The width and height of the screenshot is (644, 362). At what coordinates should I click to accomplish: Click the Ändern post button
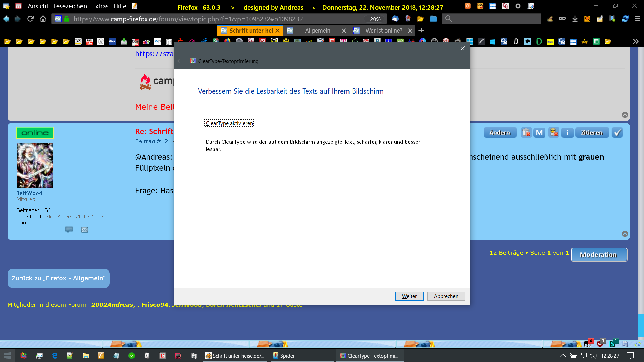pyautogui.click(x=500, y=133)
